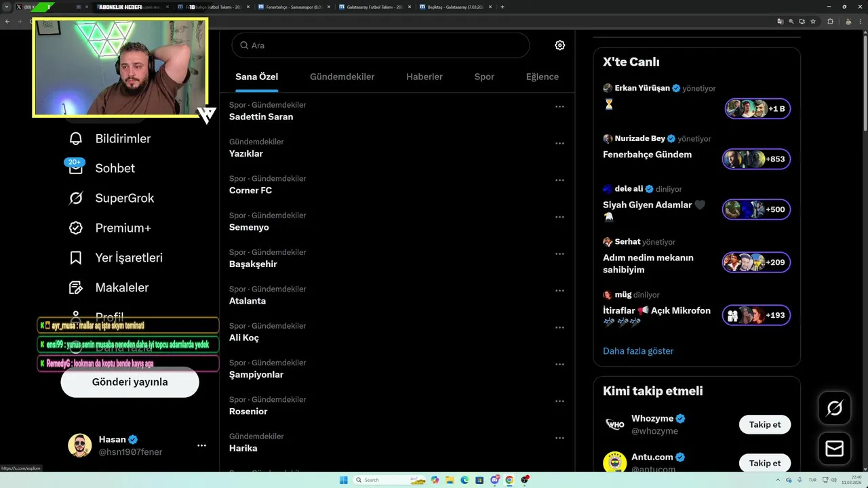Open the floating Grok button
This screenshot has height=488, width=868.
coord(835,408)
